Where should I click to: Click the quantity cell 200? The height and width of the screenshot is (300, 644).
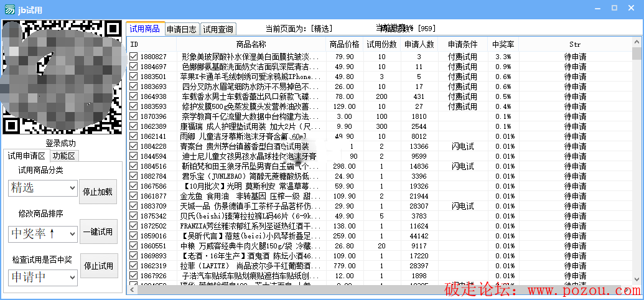tap(381, 96)
